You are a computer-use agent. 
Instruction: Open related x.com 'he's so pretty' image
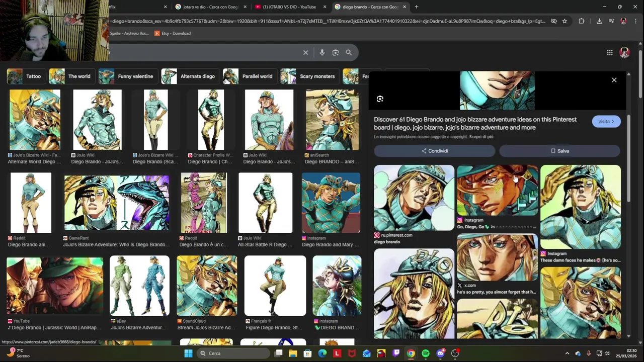tap(497, 257)
